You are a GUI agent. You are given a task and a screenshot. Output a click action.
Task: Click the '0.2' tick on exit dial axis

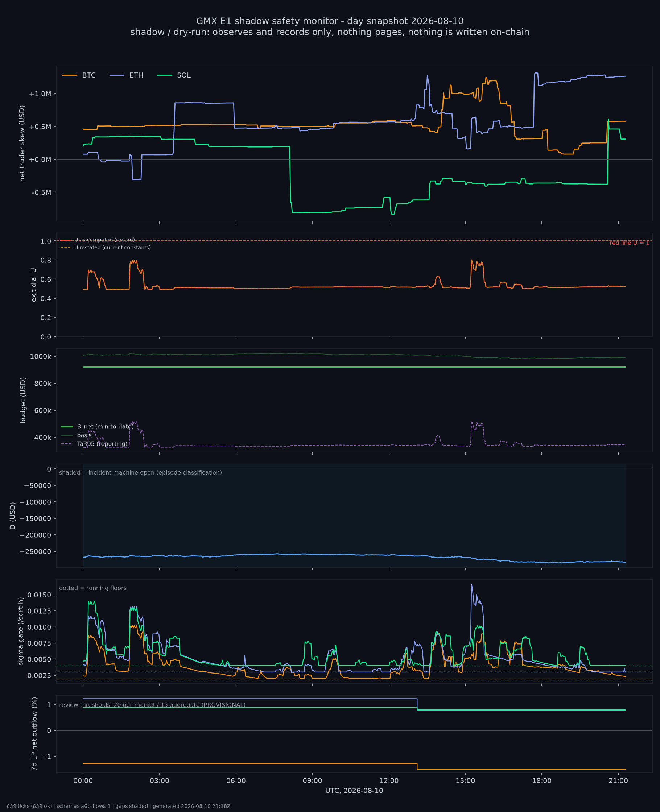pos(46,318)
